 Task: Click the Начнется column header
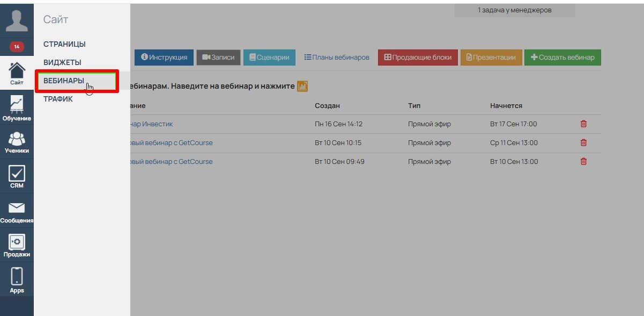click(x=506, y=106)
